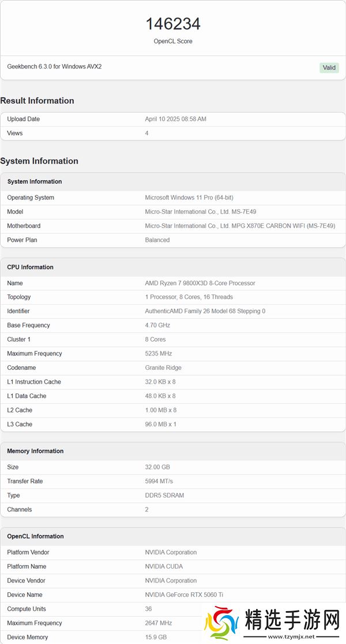
Task: Select the 5994 MT/s transfer rate value
Action: click(x=159, y=482)
